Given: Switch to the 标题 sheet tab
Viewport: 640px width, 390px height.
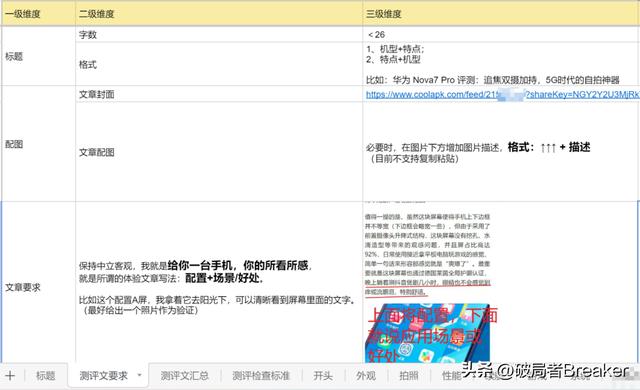Looking at the screenshot, I should tap(45, 375).
